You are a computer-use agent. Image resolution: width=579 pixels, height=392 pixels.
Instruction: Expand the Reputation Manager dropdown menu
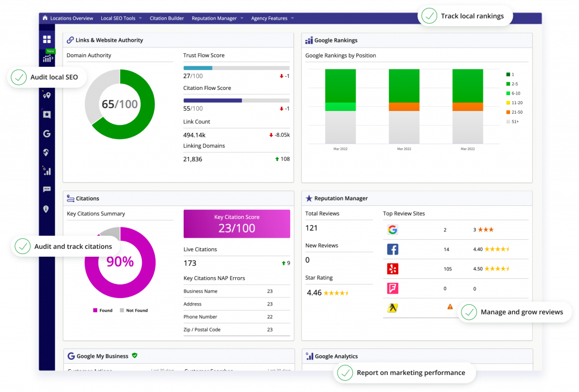click(218, 18)
